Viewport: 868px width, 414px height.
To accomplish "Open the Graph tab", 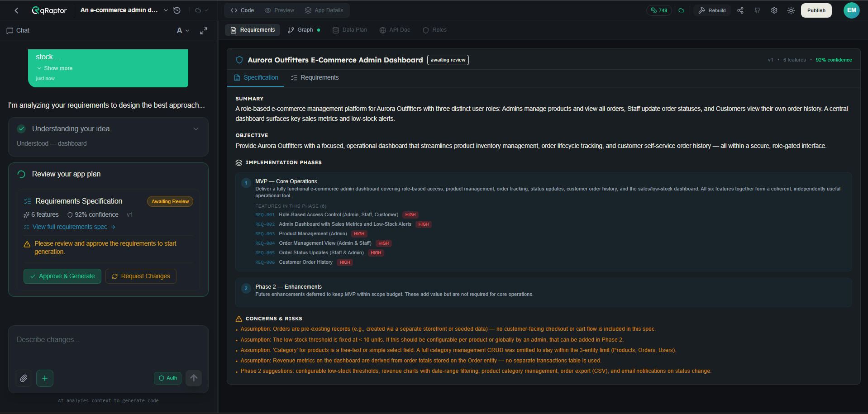I will pyautogui.click(x=304, y=30).
